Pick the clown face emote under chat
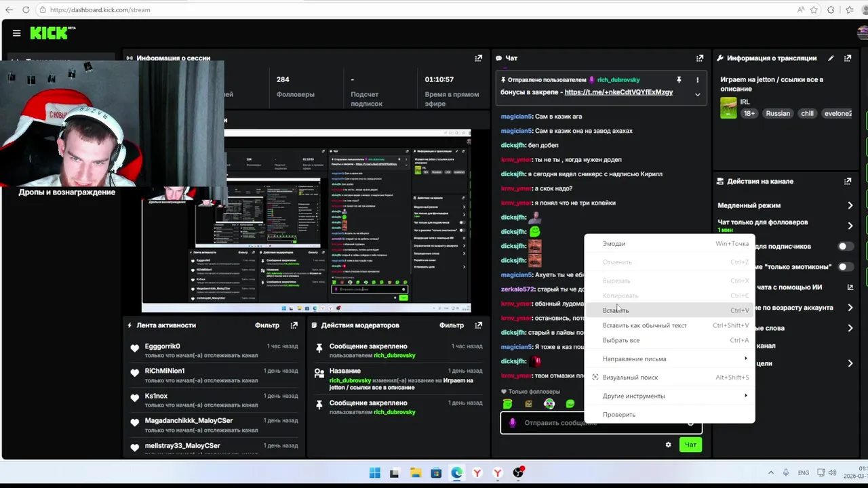868x488 pixels. tap(549, 404)
